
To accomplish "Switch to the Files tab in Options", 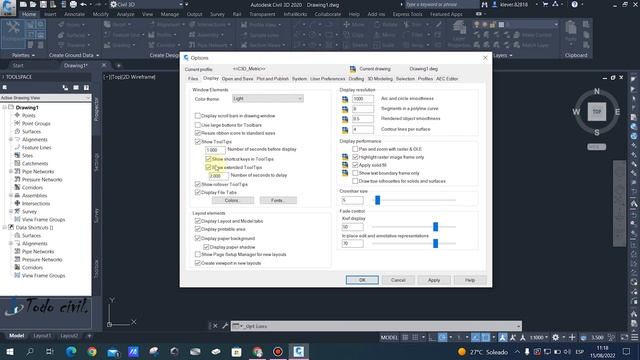I will (x=193, y=79).
